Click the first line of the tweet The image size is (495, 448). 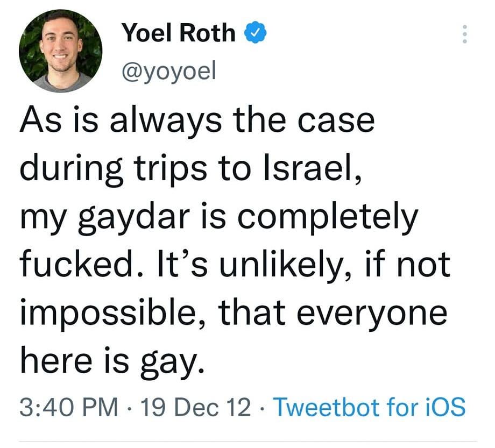[199, 121]
